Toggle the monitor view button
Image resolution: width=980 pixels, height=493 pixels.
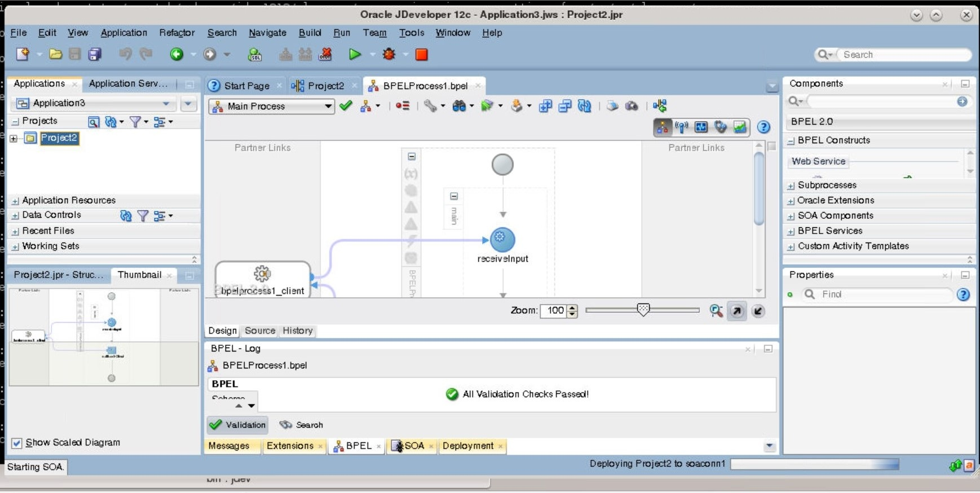[701, 127]
